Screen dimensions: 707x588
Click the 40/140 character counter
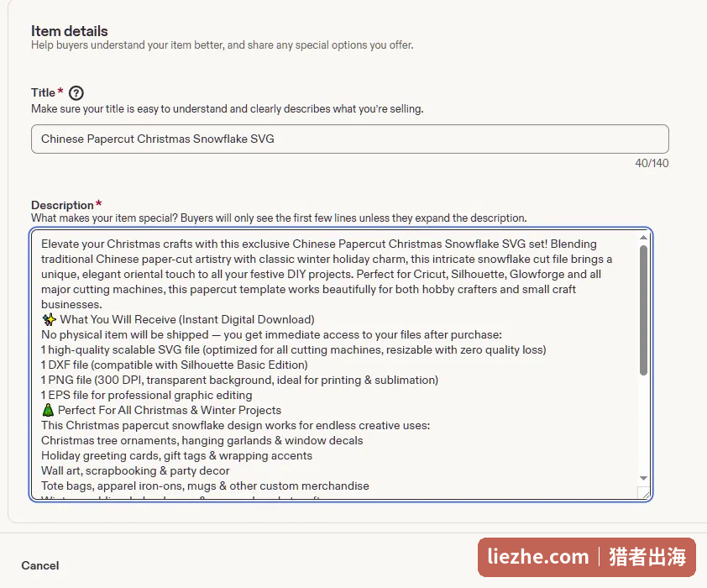pos(652,163)
